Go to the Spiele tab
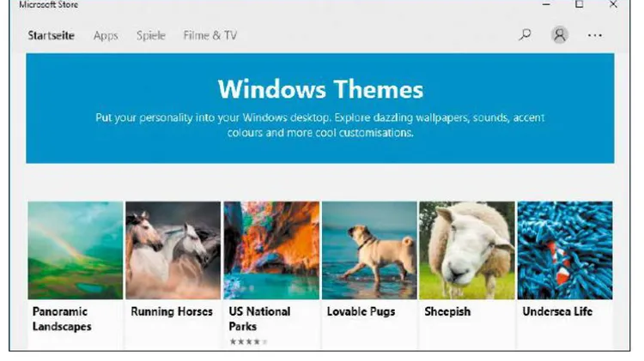The width and height of the screenshot is (644, 361). pos(151,36)
